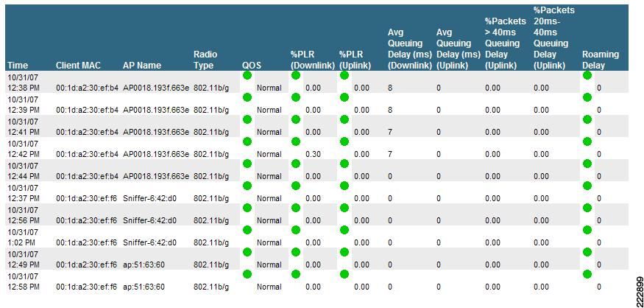This screenshot has width=644, height=308.
Task: Select Normal QOS text in 12:44 PM row
Action: click(269, 176)
